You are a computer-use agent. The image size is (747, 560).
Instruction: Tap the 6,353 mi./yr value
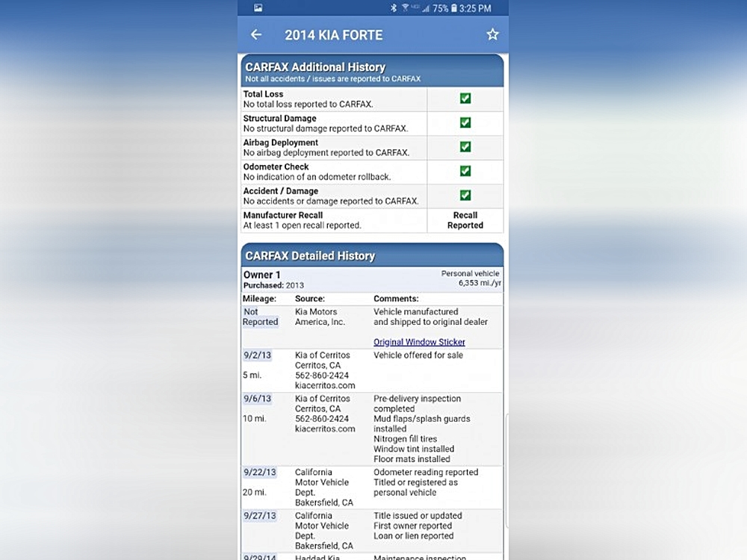point(480,283)
